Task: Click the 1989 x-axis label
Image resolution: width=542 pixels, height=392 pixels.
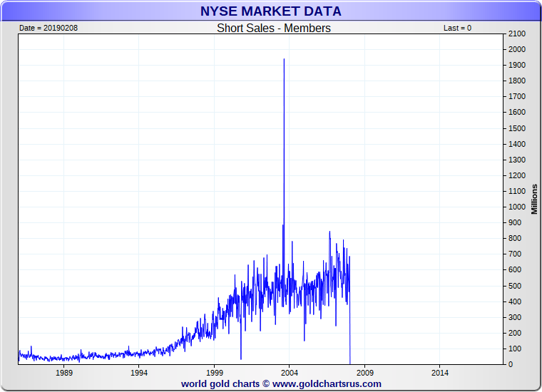Action: click(64, 373)
